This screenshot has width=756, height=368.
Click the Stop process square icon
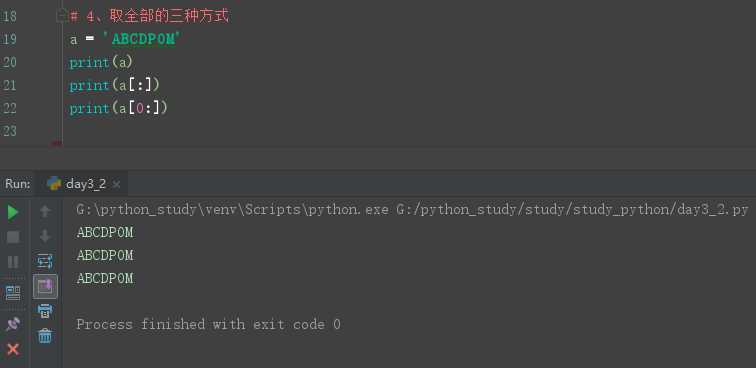13,237
